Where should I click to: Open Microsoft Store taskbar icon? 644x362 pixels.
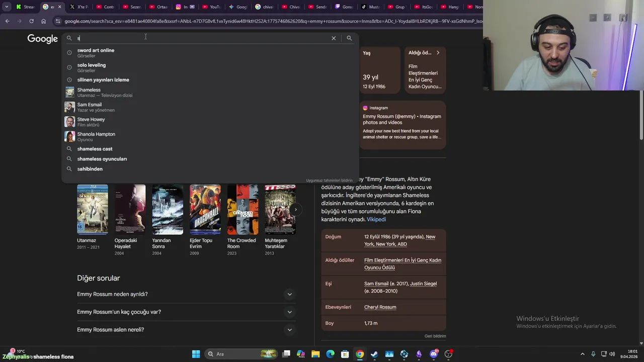click(345, 354)
